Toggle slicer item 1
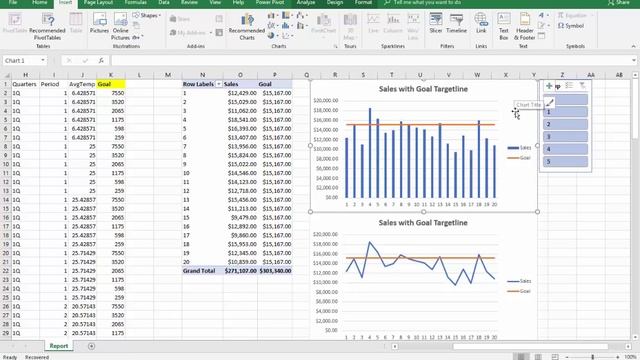Screen dimensions: 640x360 pos(565,112)
